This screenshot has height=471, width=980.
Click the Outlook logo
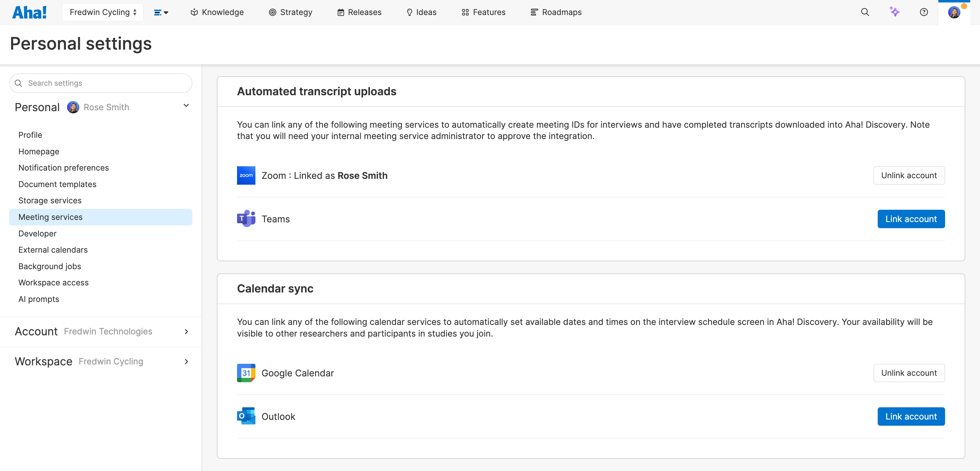pyautogui.click(x=246, y=416)
